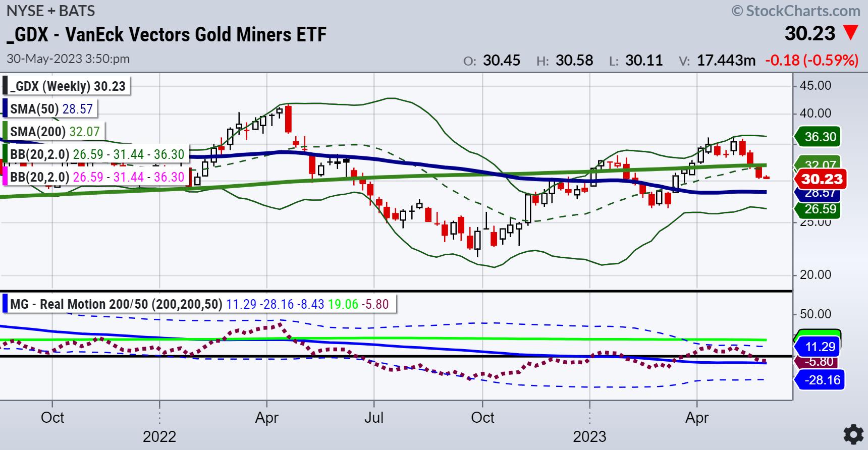The image size is (868, 450).
Task: Click the Jul label on the time axis
Action: click(374, 418)
